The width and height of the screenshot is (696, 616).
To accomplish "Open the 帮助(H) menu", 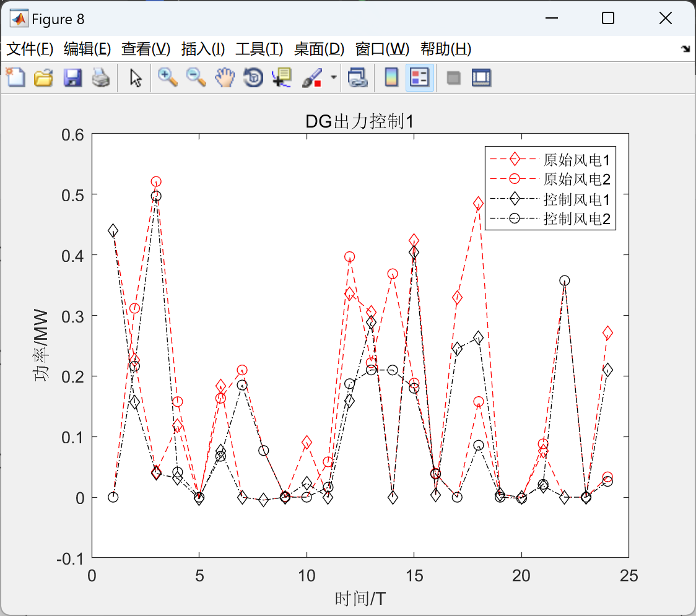I will tap(446, 49).
